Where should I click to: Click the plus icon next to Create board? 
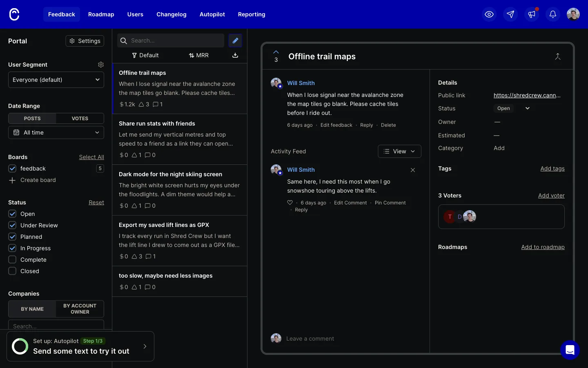click(x=12, y=180)
